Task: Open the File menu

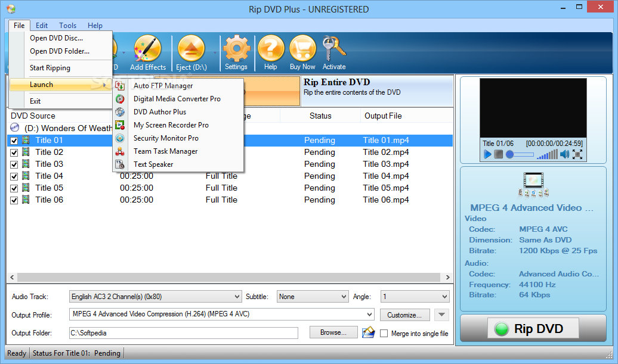Action: coord(19,25)
